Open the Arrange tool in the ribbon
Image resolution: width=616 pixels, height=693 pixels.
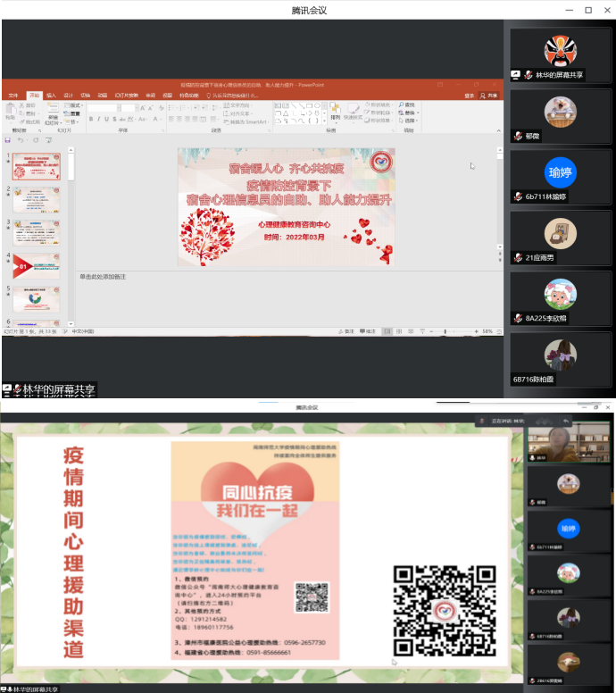pyautogui.click(x=336, y=111)
